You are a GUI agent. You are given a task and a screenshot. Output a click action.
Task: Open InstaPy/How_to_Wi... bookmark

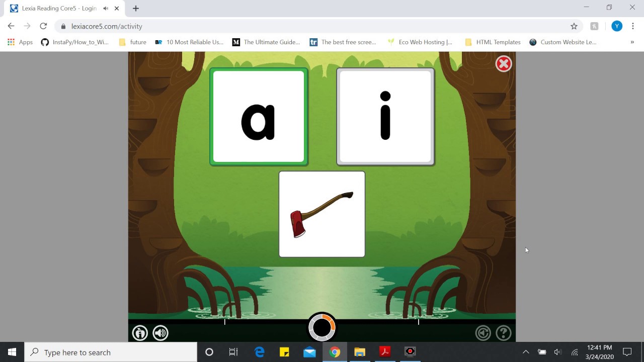point(74,42)
